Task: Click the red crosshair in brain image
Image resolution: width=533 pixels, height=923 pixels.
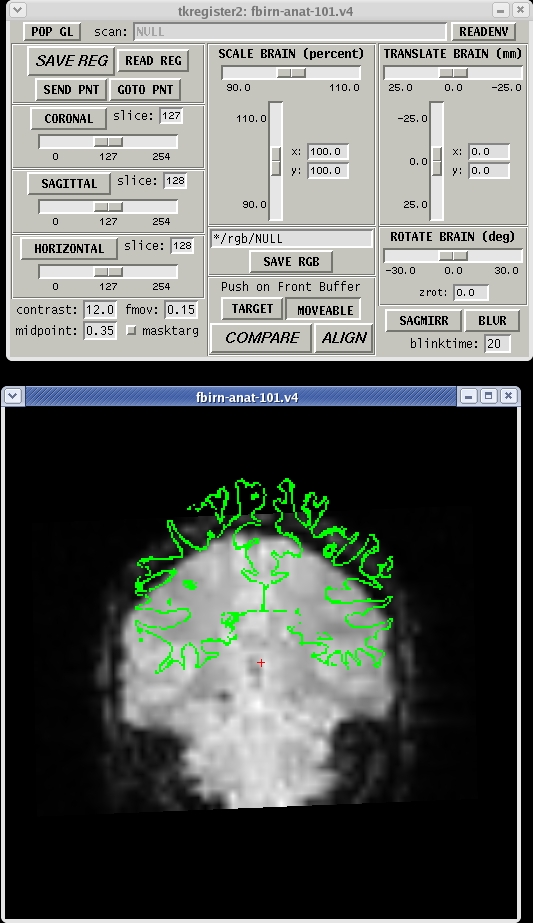Action: point(261,663)
